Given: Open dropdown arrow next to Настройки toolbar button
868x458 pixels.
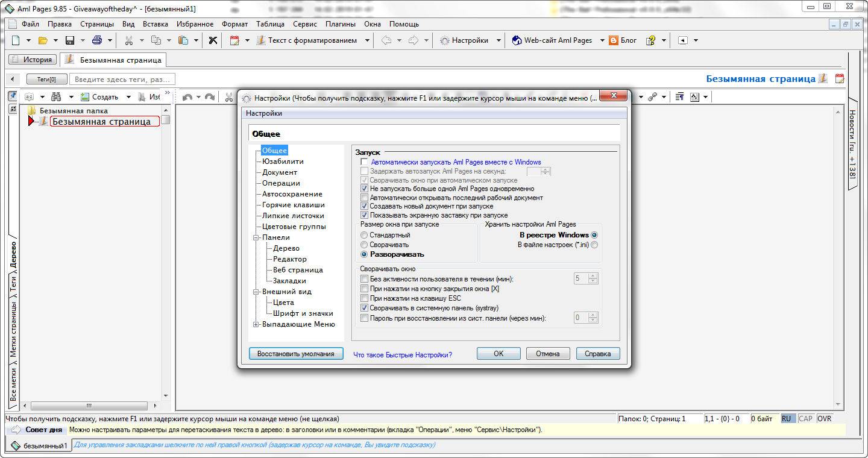Looking at the screenshot, I should point(498,40).
